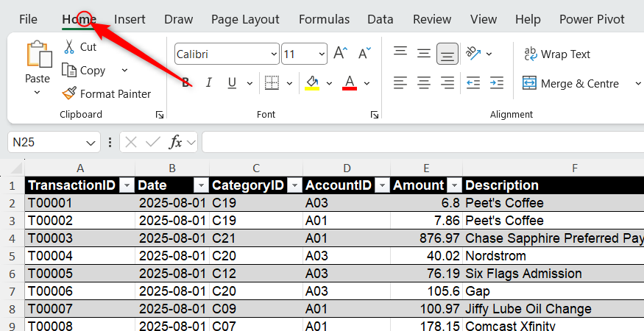This screenshot has height=331, width=644.
Task: Align text left
Action: [x=400, y=83]
